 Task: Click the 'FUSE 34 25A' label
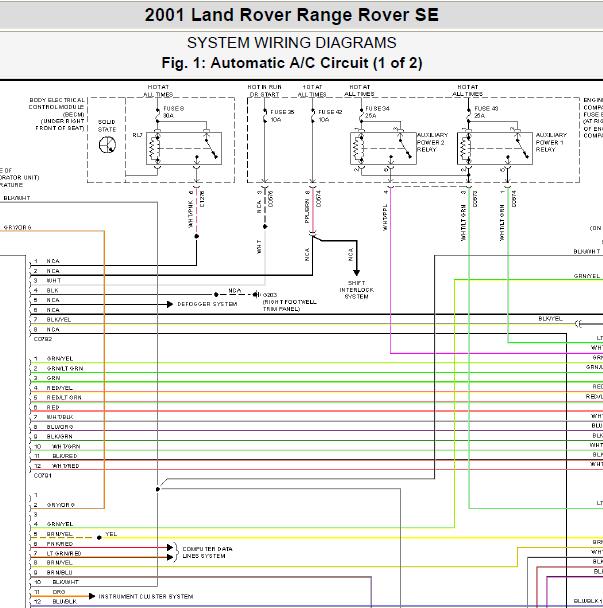pos(377,112)
